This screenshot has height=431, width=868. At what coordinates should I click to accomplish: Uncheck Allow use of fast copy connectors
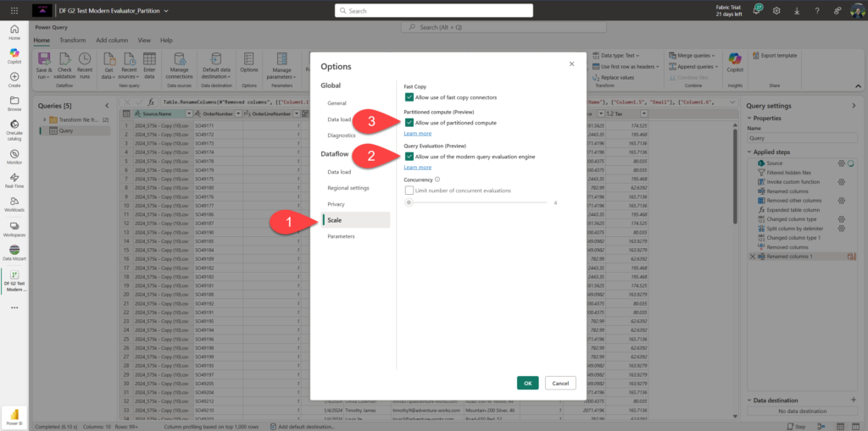tap(409, 98)
